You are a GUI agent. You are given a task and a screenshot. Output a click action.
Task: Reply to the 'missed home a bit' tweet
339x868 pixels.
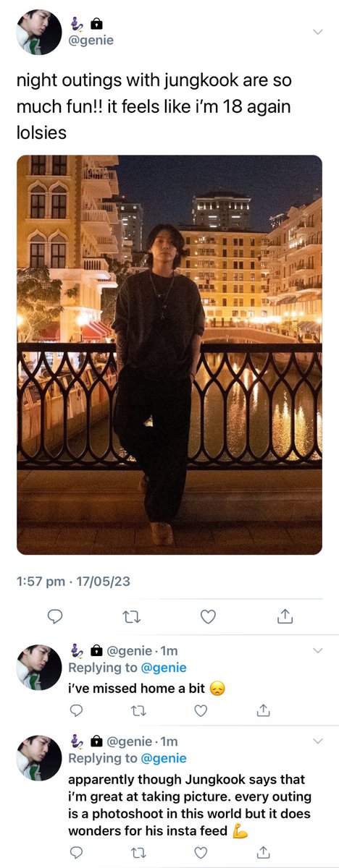(x=76, y=711)
